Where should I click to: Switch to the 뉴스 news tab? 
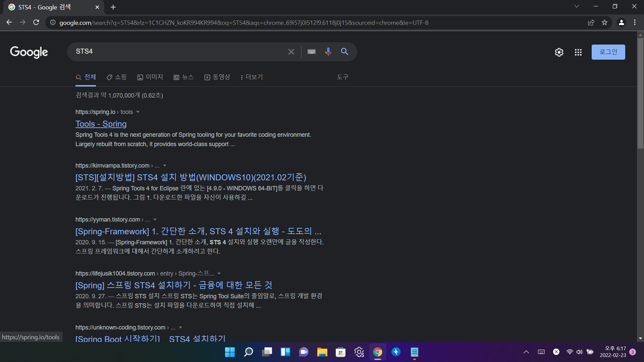pos(184,77)
